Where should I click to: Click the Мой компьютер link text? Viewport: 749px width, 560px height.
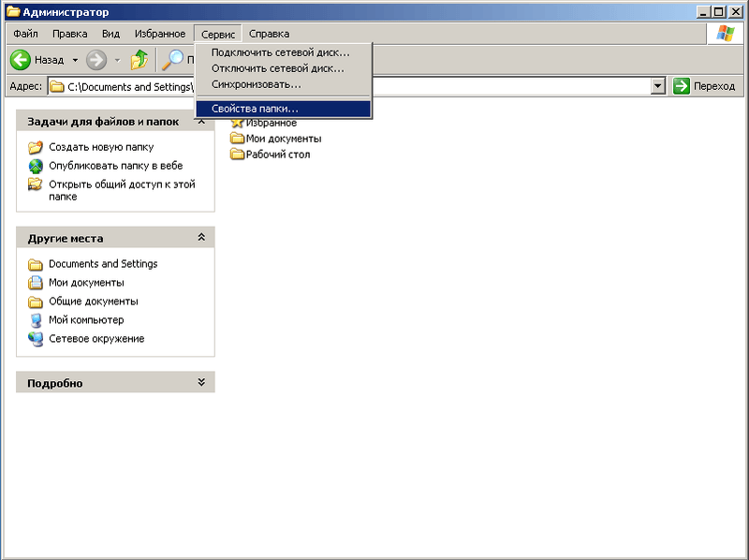pos(86,320)
